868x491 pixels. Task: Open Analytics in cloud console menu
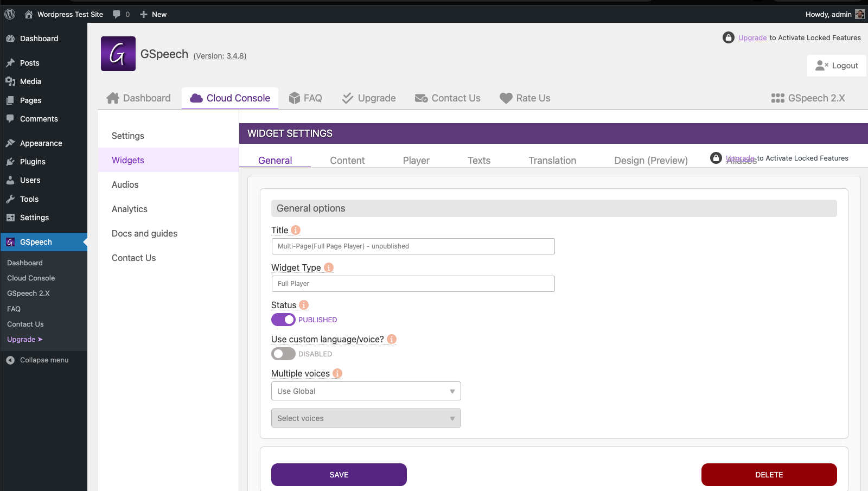click(168, 209)
